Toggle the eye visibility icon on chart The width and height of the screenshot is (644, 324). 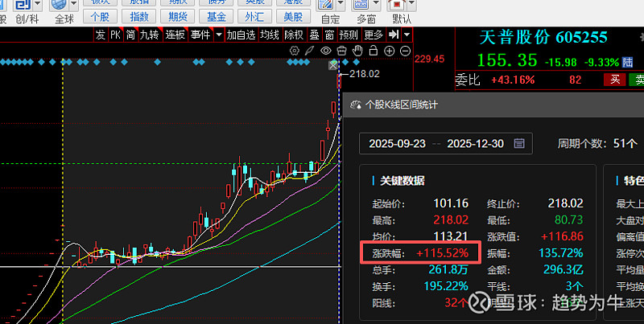click(x=326, y=51)
